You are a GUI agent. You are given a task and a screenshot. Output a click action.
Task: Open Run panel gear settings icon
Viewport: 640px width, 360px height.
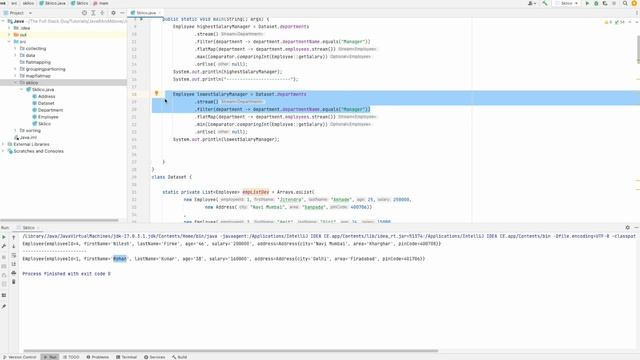coord(627,227)
